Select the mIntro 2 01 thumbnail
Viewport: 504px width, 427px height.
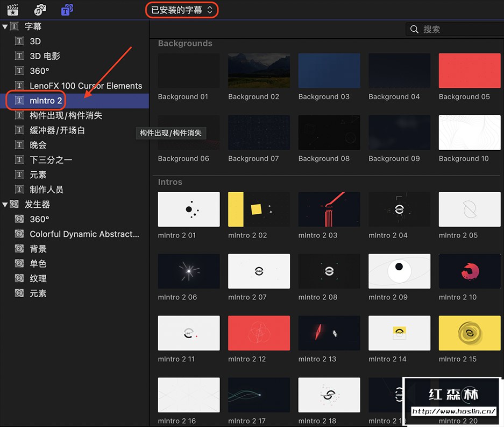pos(189,209)
